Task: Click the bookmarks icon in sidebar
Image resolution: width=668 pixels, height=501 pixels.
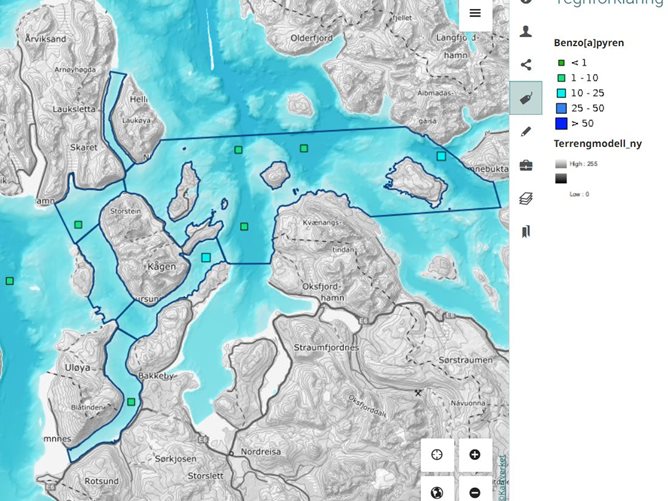Action: tap(526, 231)
